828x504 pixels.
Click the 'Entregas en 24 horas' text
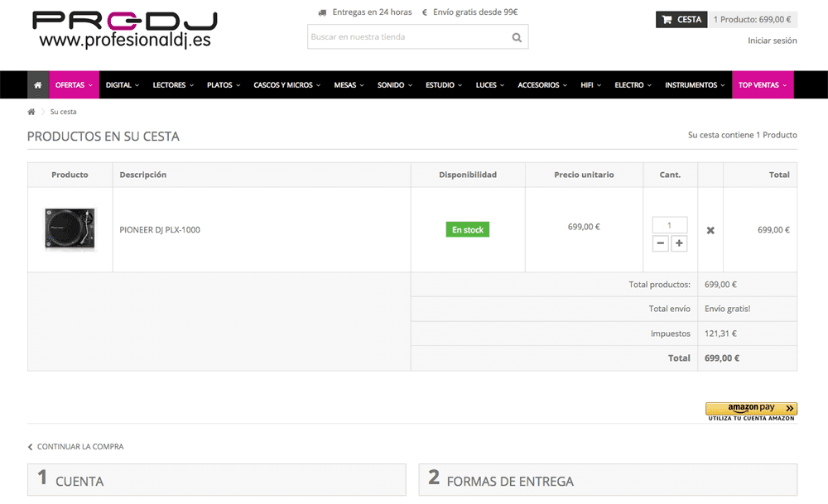pyautogui.click(x=372, y=12)
